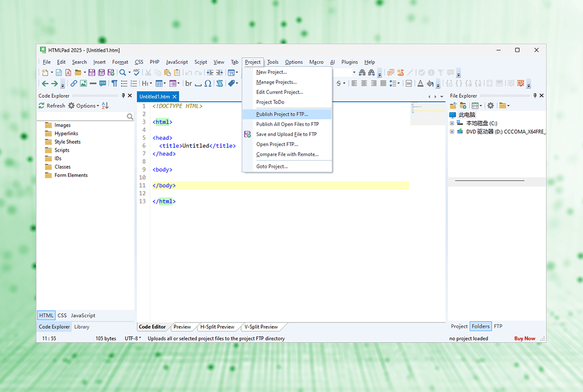This screenshot has width=583, height=392.
Task: Click the New document icon
Action: click(45, 72)
